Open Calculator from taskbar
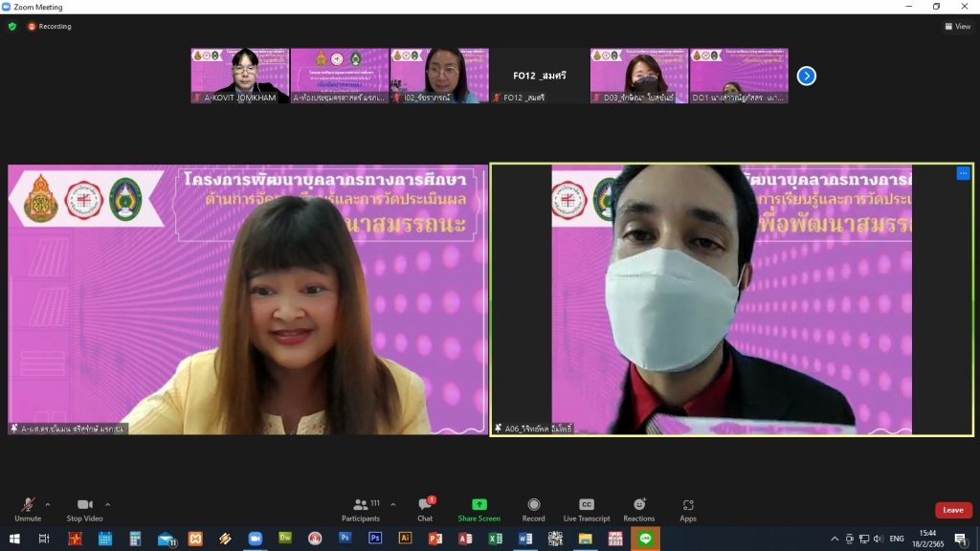 pos(135,539)
